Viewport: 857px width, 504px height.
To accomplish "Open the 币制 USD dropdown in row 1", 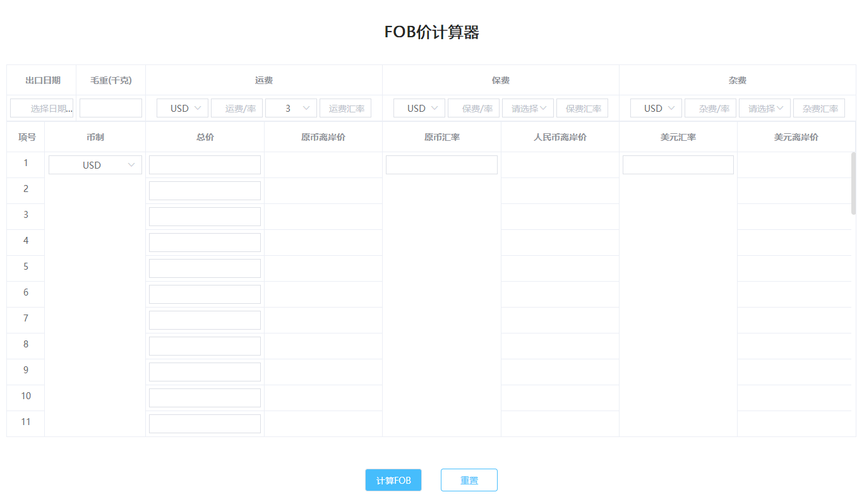I will point(95,165).
